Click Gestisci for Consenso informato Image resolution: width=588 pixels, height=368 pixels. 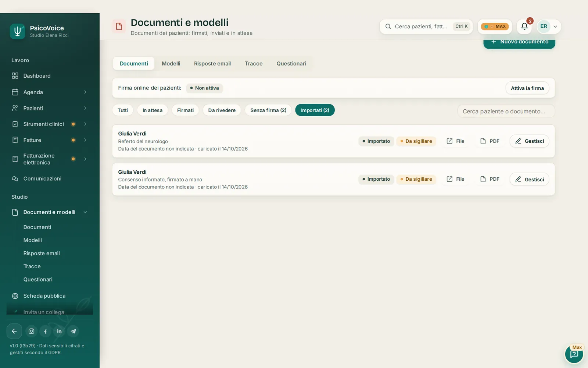coord(529,179)
